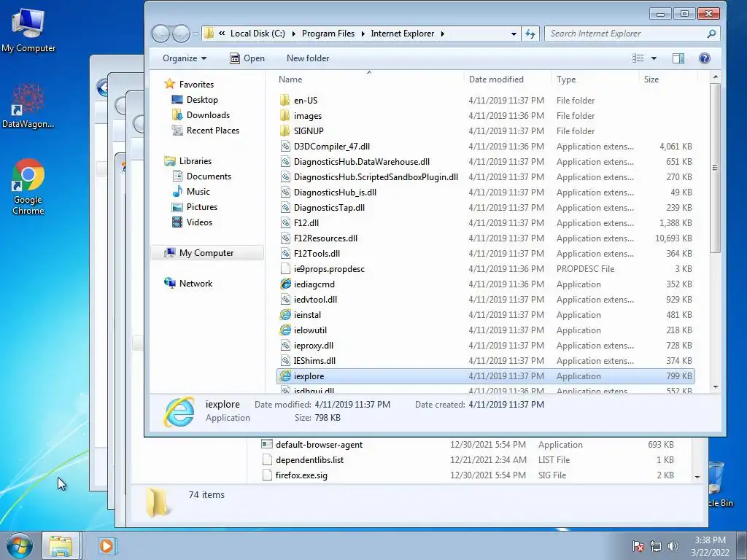The height and width of the screenshot is (560, 747).
Task: Select the en-US folder icon
Action: [285, 100]
